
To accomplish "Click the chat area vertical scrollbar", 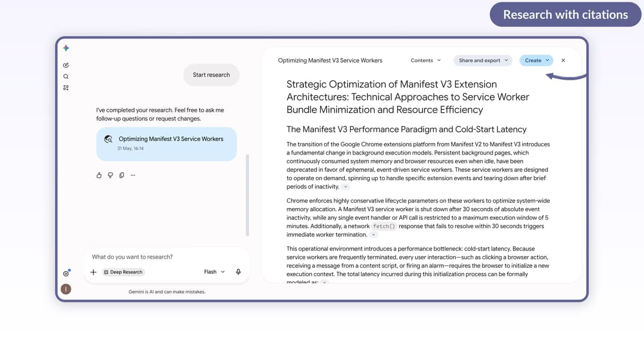I will pyautogui.click(x=247, y=195).
